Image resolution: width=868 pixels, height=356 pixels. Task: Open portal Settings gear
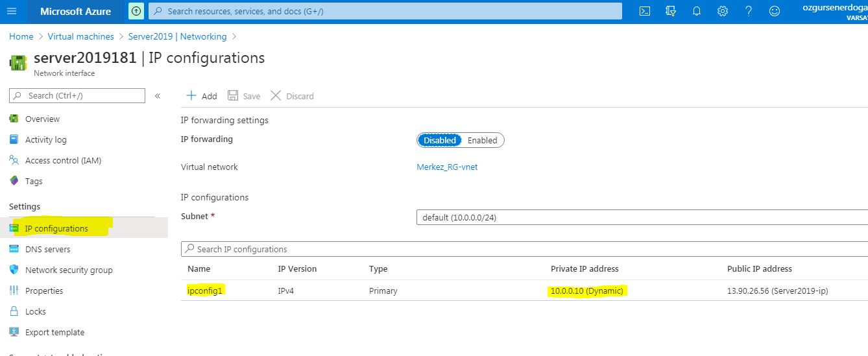pos(723,11)
